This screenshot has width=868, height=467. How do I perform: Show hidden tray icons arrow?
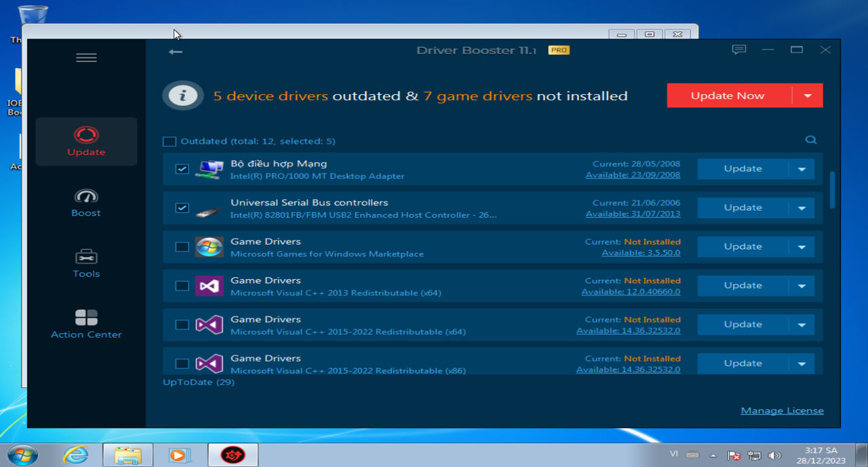point(713,455)
